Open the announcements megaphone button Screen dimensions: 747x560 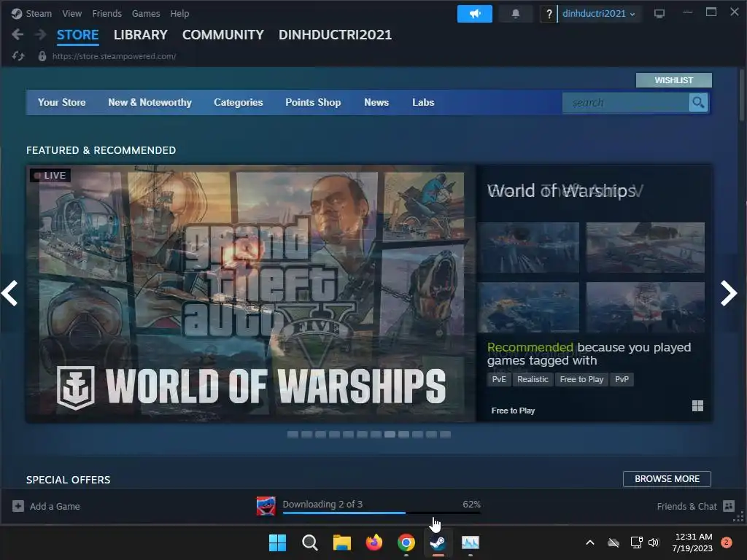(474, 14)
